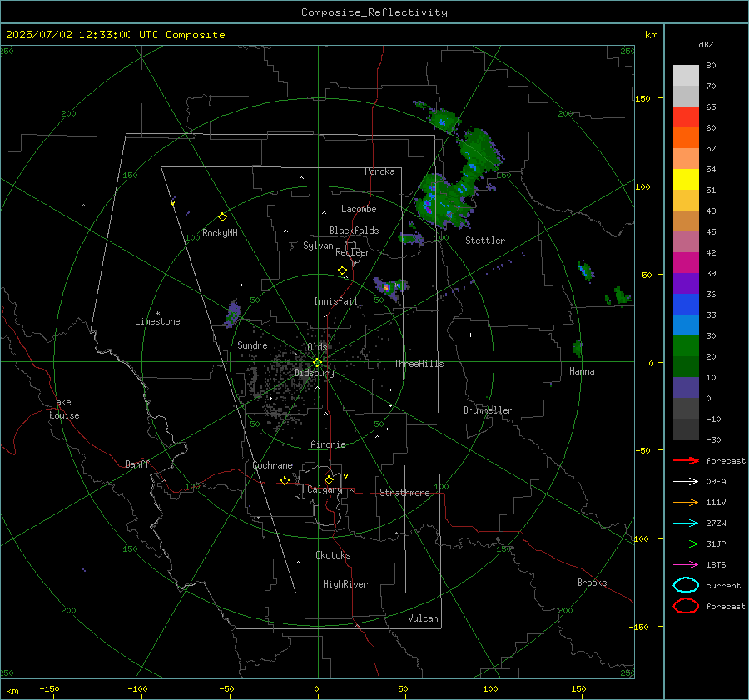Click the Strathmore city label
Image resolution: width=749 pixels, height=700 pixels.
(x=404, y=493)
